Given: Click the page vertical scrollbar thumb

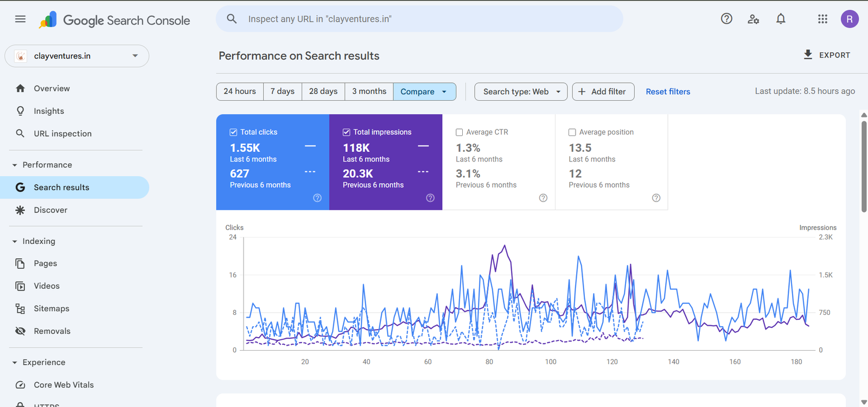Looking at the screenshot, I should 864,165.
